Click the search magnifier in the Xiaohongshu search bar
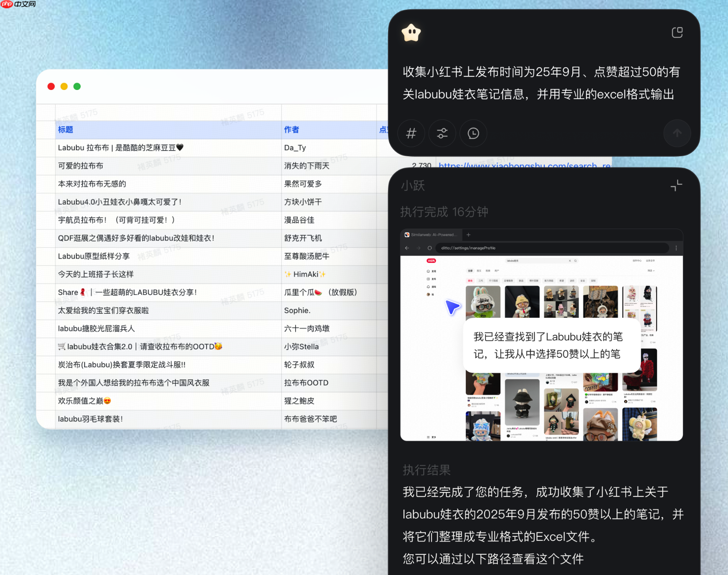728x575 pixels. (x=575, y=261)
